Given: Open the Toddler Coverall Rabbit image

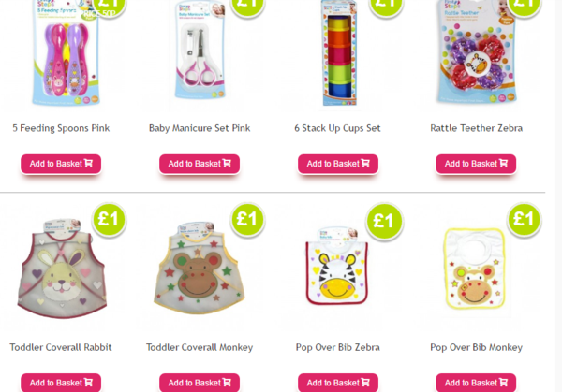Looking at the screenshot, I should 62,269.
